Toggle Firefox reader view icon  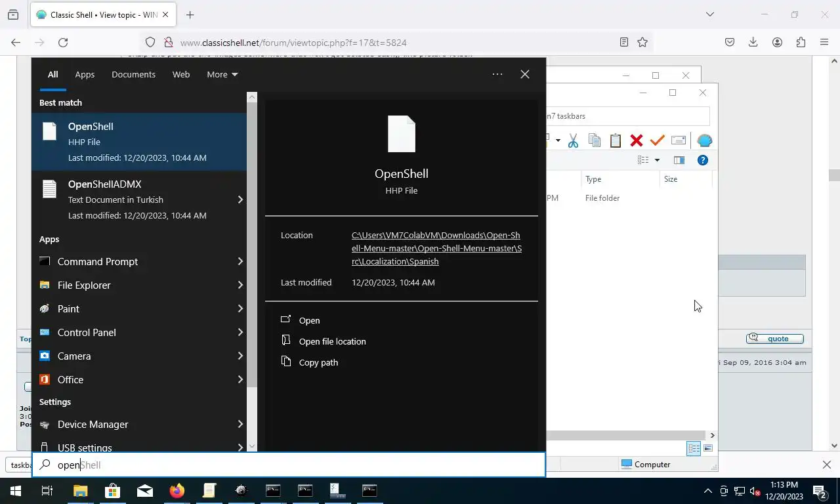(623, 42)
